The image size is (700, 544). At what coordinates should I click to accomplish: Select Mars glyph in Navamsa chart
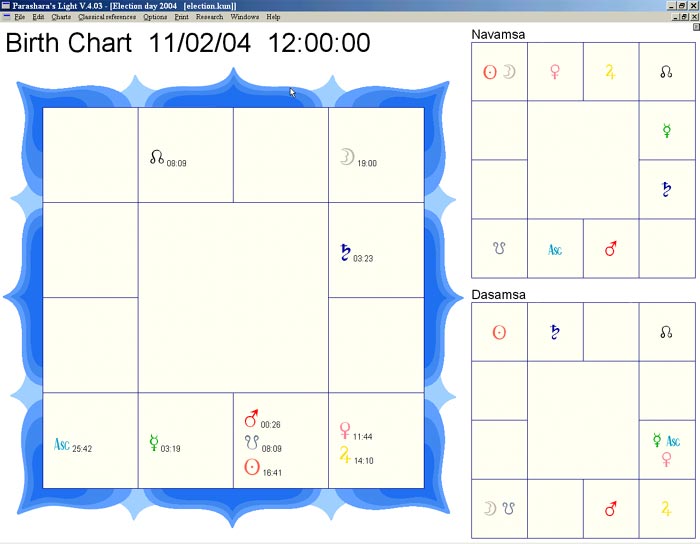[610, 249]
